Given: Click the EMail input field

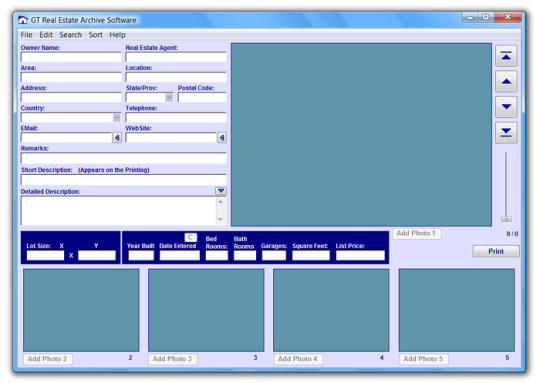Looking at the screenshot, I should tap(66, 138).
